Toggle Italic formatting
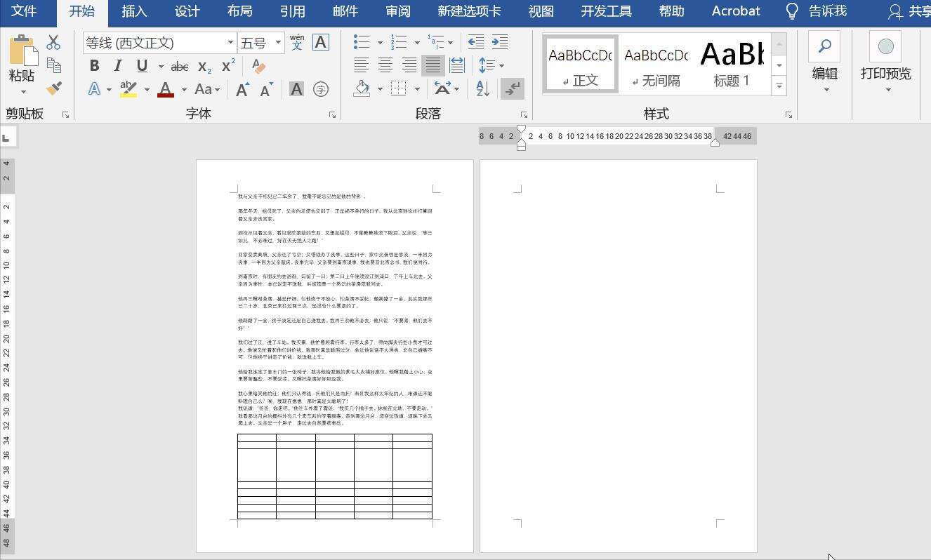This screenshot has height=560, width=931. coord(117,66)
